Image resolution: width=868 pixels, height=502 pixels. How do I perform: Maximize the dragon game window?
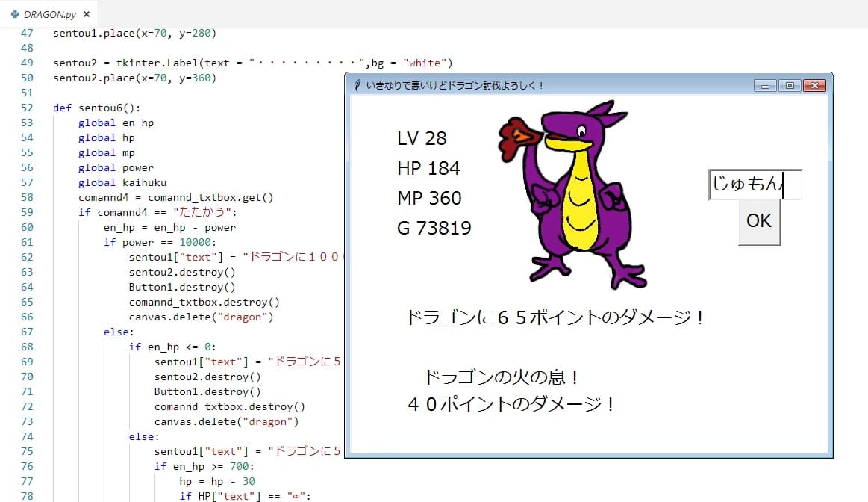790,85
